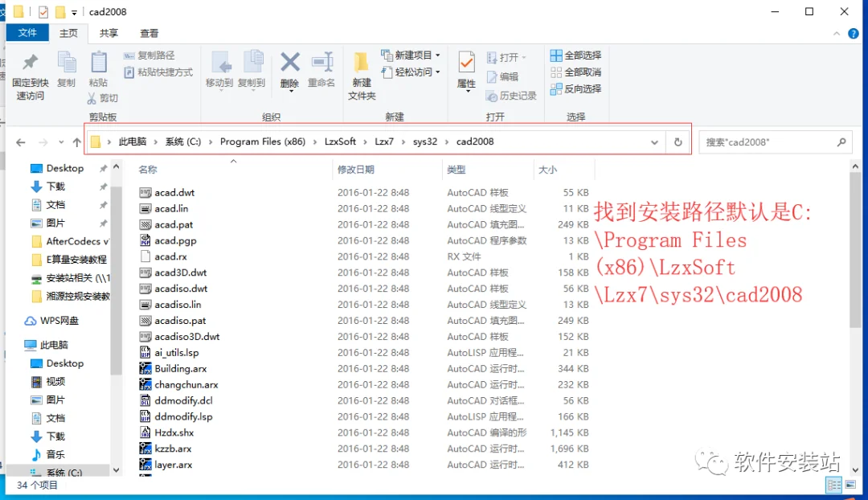Open the 打开 dropdown in ribbon
The image size is (868, 500).
(506, 57)
